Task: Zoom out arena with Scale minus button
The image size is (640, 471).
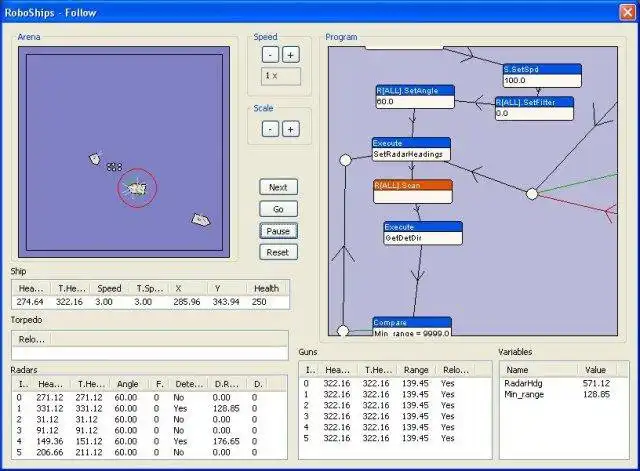Action: 270,129
